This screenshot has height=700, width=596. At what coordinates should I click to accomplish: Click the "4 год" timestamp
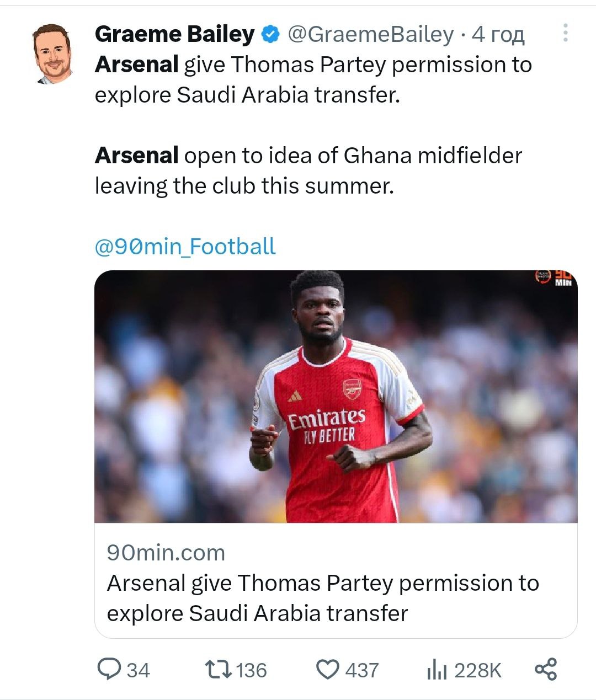coord(498,34)
